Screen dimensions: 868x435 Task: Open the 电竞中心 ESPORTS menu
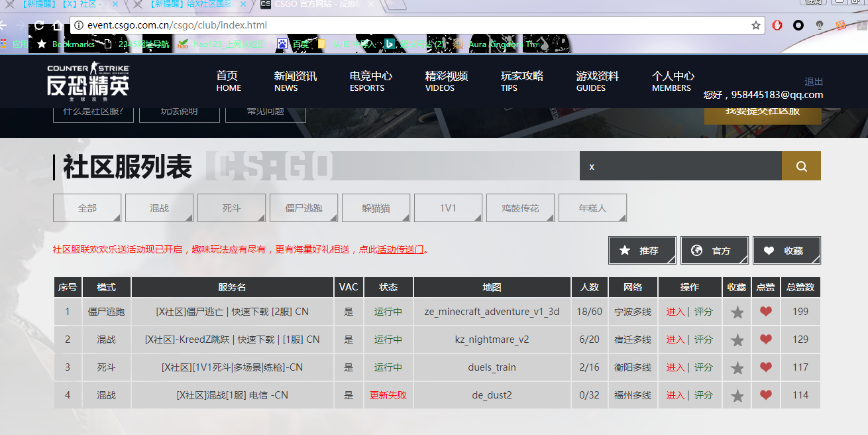[370, 81]
